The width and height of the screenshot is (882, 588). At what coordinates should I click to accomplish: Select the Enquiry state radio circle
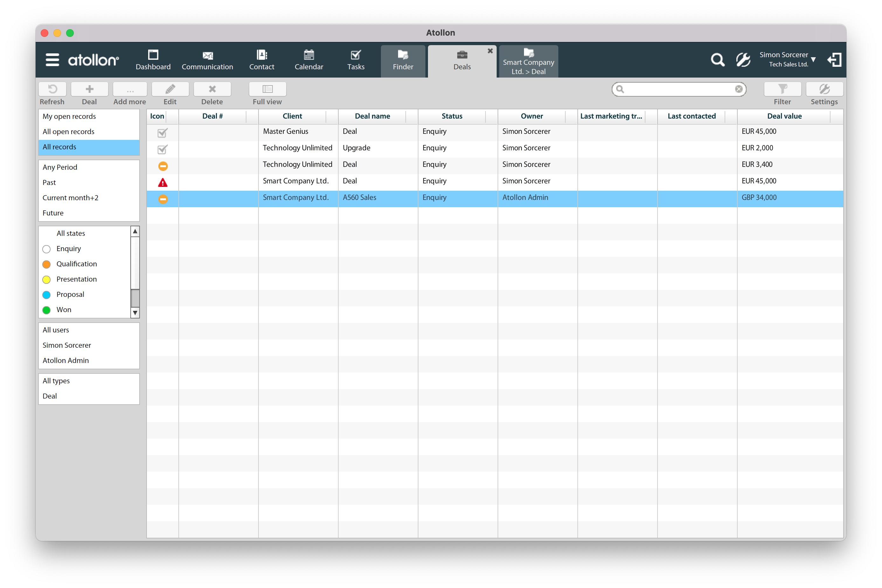point(46,249)
